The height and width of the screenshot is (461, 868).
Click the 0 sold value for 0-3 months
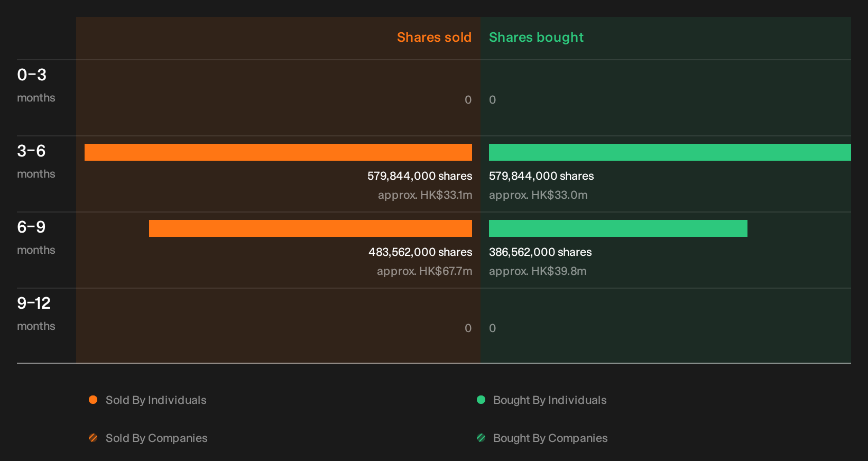click(x=468, y=100)
